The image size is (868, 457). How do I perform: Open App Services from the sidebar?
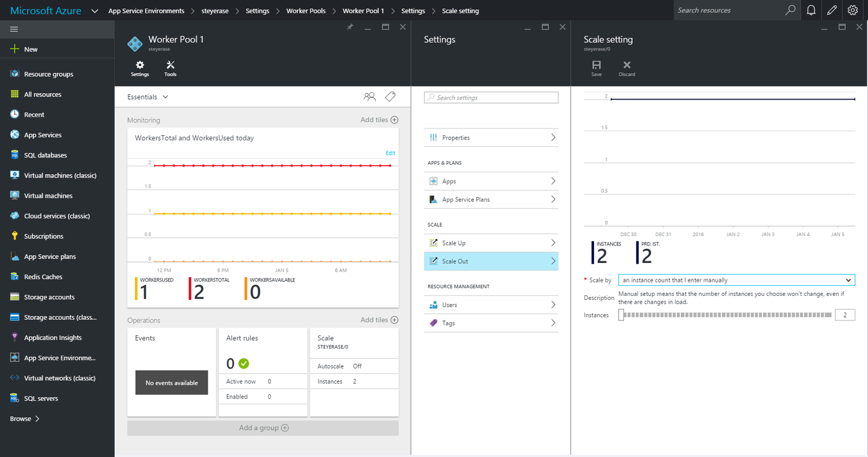(43, 134)
